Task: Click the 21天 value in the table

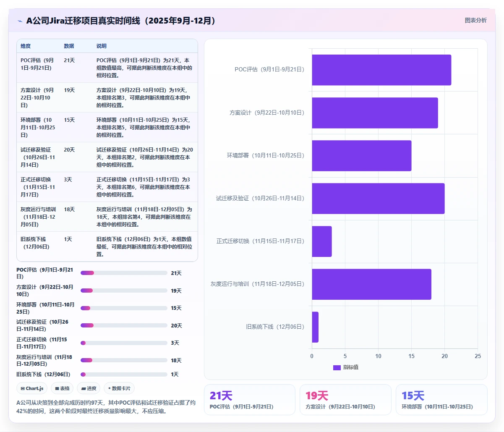Action: [69, 60]
